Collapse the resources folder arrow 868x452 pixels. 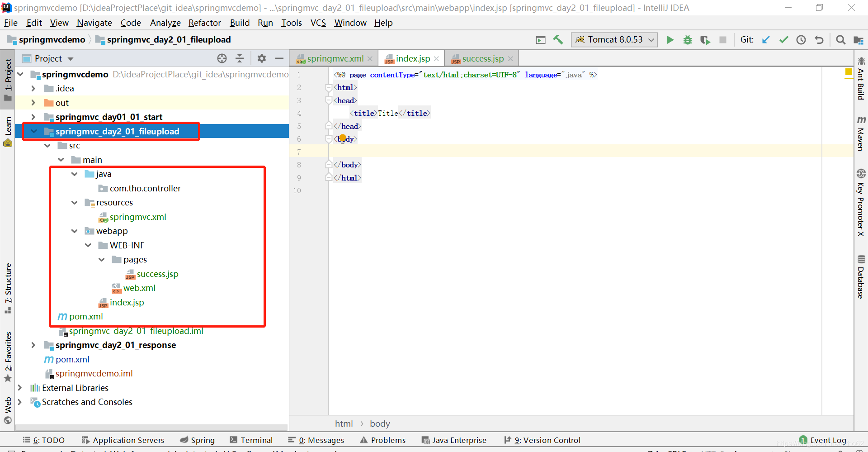coord(74,202)
